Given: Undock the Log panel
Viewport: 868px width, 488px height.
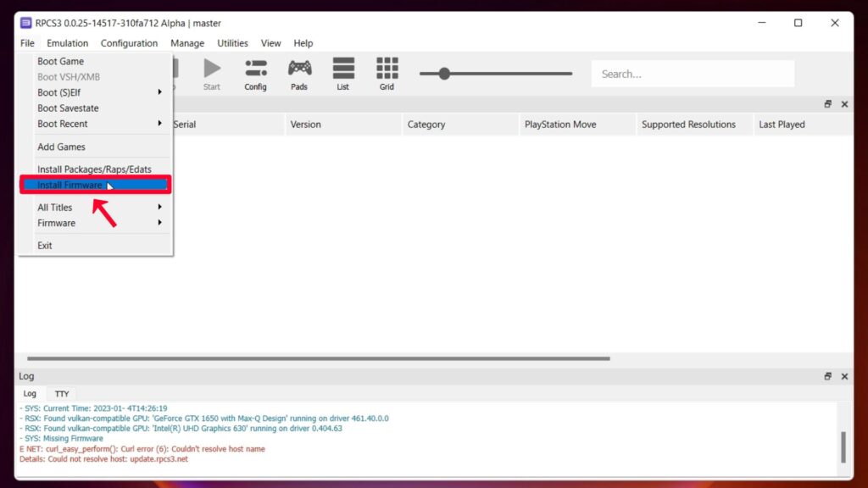Looking at the screenshot, I should [827, 376].
